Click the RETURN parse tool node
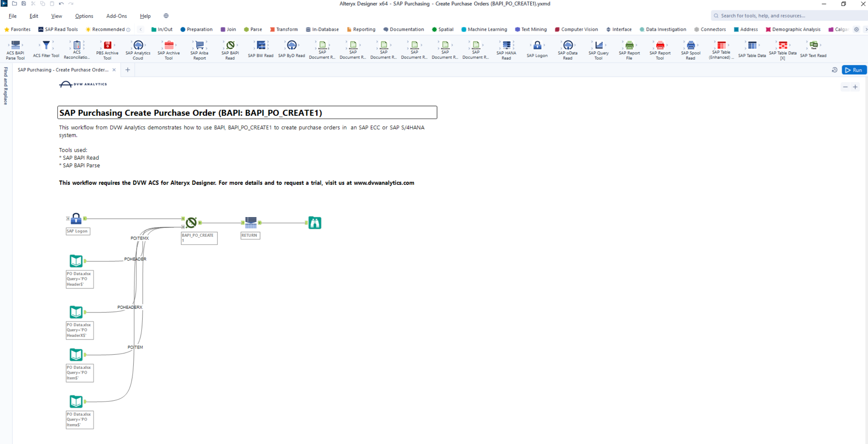The image size is (868, 444). coord(251,223)
